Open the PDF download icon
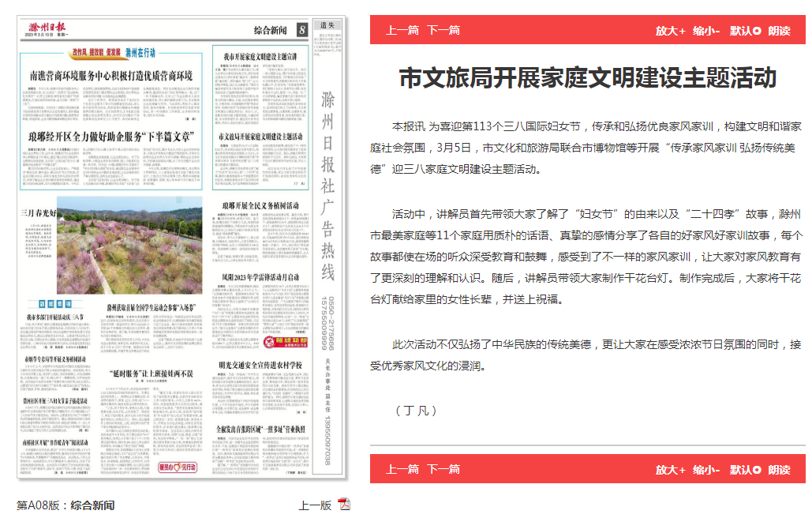This screenshot has height=518, width=812. tap(344, 505)
